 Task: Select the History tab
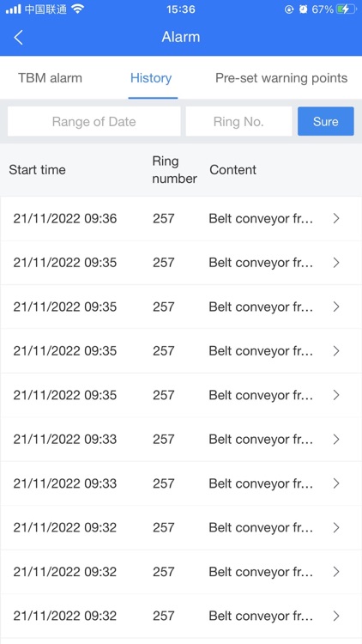click(151, 78)
